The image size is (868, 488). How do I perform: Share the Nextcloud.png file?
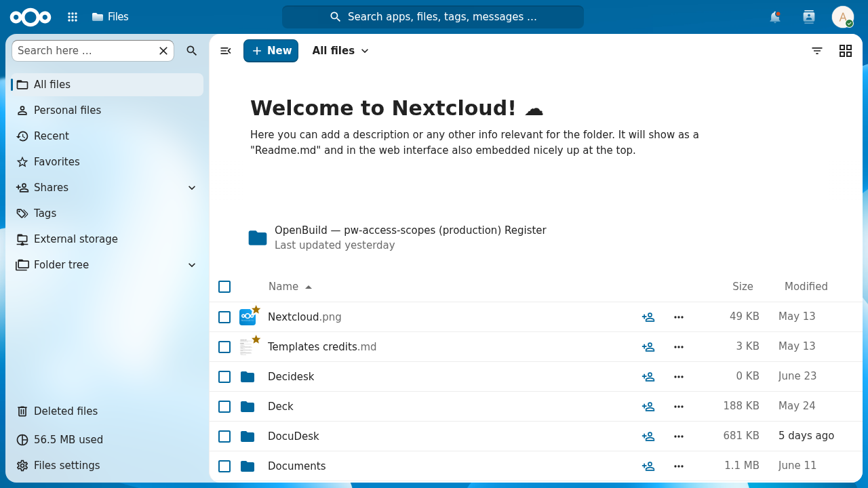point(648,317)
